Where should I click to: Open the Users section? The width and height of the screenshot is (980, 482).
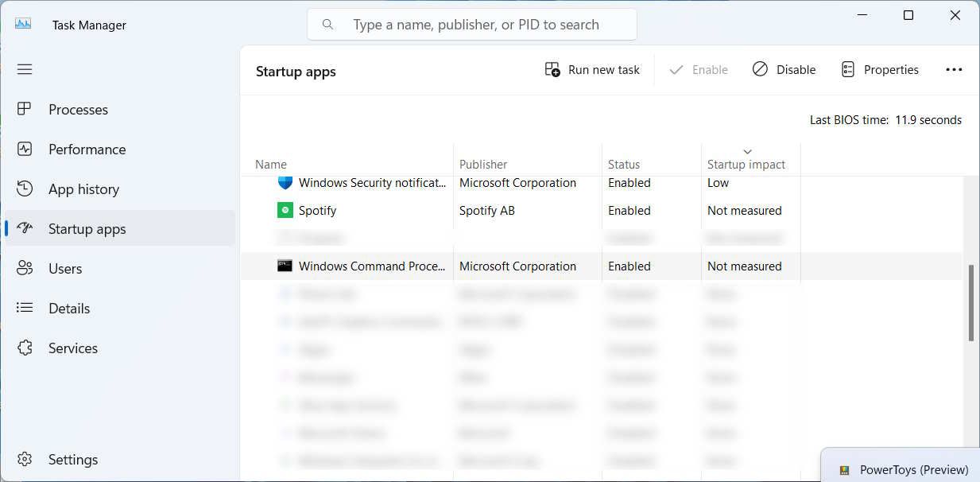pos(64,268)
